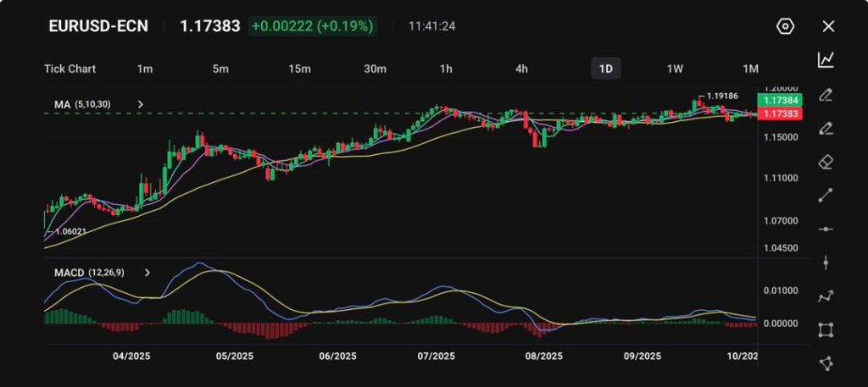Expand the MACD (12,26,9) indicator options
The image size is (868, 387).
(x=147, y=273)
